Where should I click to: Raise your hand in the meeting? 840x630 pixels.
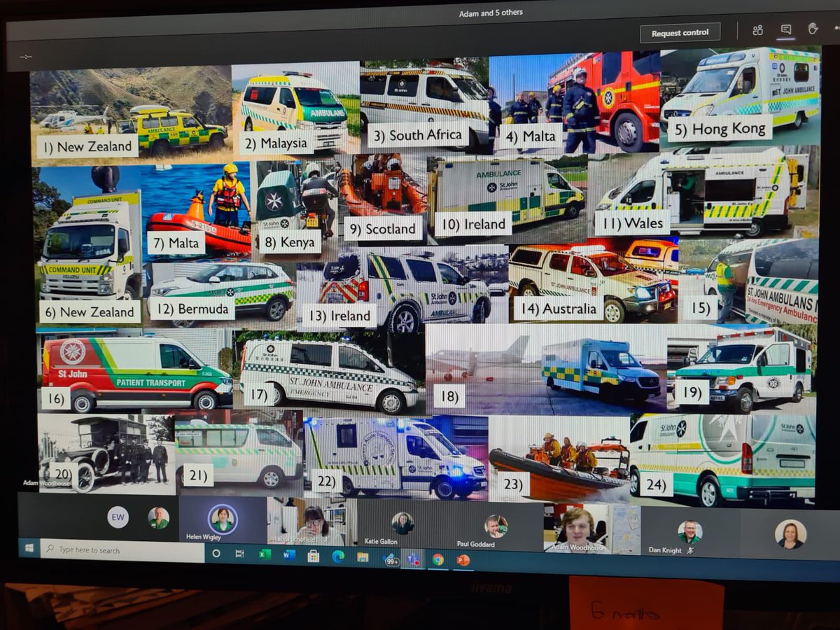click(813, 29)
